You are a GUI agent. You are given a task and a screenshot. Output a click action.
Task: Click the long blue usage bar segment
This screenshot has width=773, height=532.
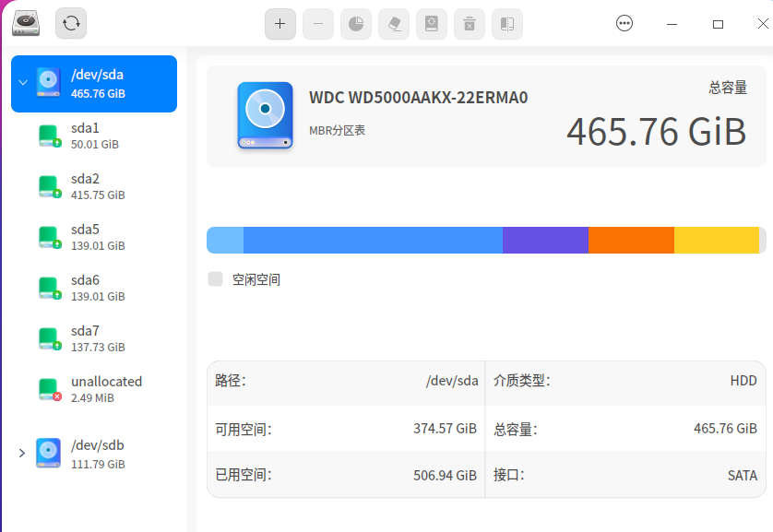[x=374, y=240]
